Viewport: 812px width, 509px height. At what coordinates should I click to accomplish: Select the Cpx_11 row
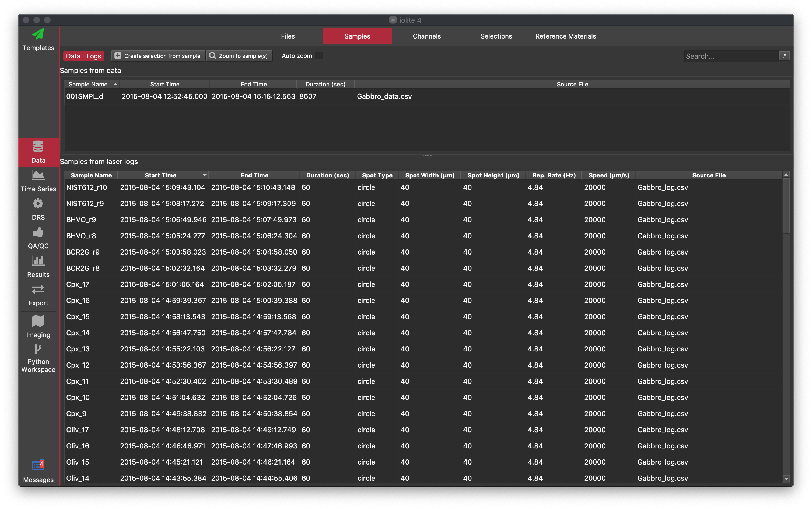423,381
